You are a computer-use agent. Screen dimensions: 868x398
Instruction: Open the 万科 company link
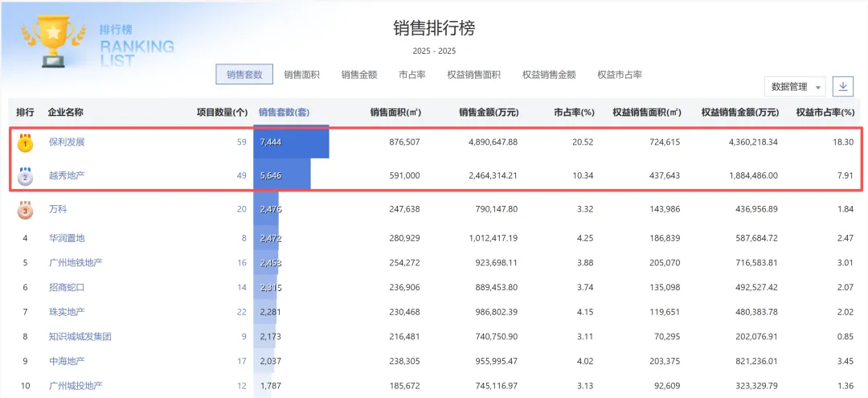(x=58, y=210)
